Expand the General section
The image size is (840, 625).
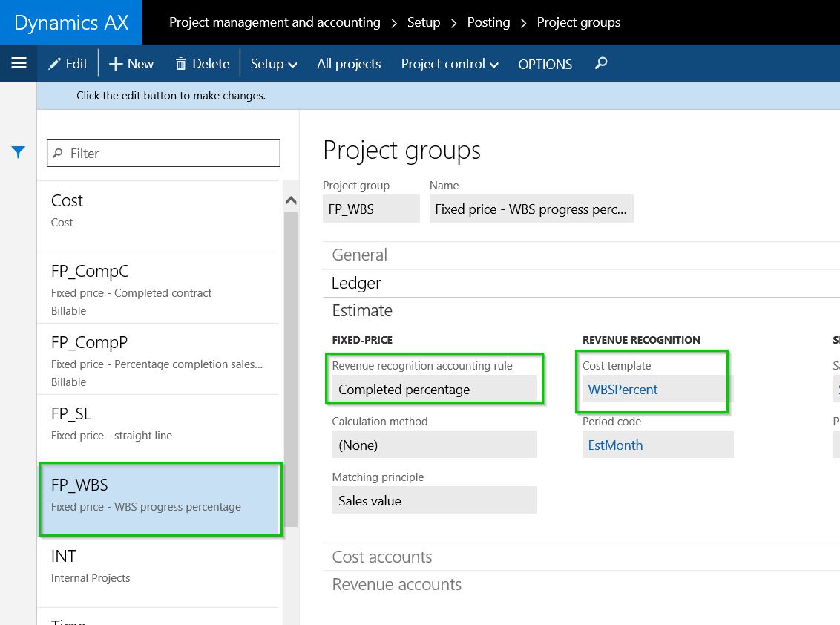point(360,255)
